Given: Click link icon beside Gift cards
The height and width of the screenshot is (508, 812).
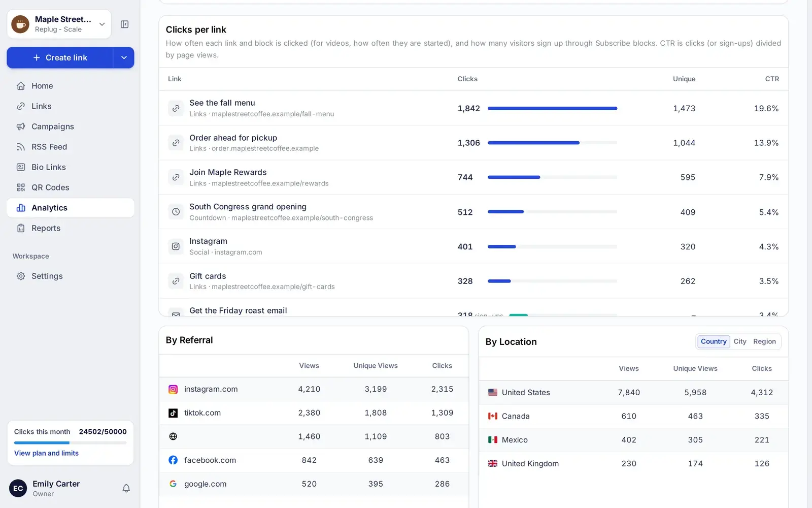Looking at the screenshot, I should (176, 281).
